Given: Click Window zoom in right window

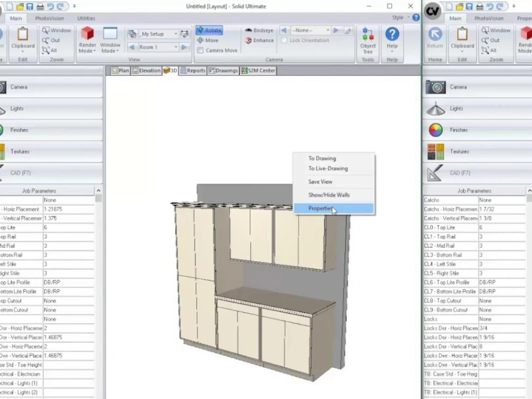Looking at the screenshot, I should pyautogui.click(x=496, y=30).
